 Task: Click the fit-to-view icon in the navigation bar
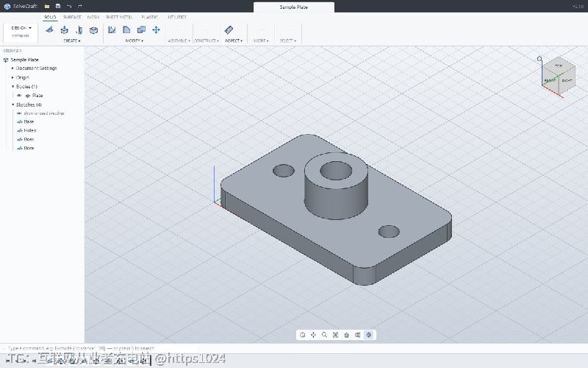[336, 335]
